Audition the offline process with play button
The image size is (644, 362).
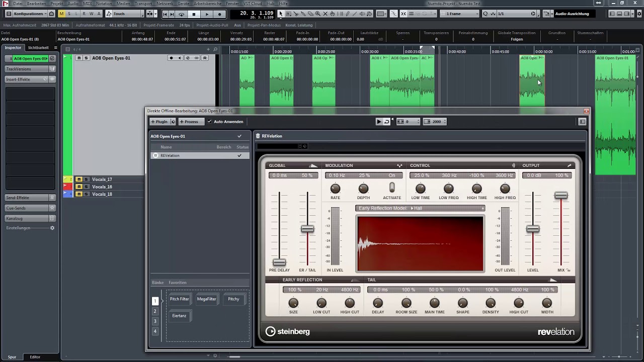(x=379, y=122)
